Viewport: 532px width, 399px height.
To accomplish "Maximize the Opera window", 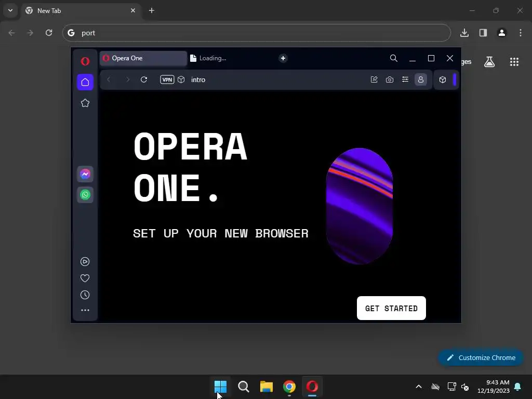I will point(431,58).
